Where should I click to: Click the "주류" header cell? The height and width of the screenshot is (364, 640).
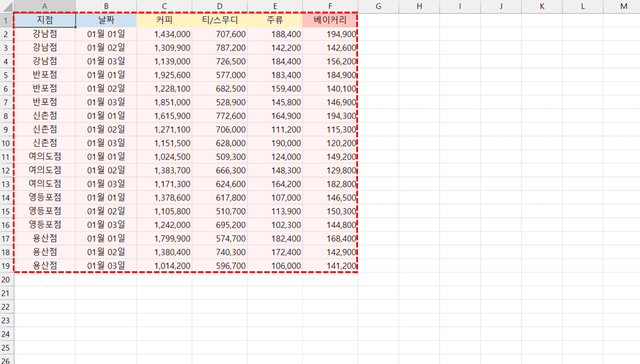[x=274, y=20]
